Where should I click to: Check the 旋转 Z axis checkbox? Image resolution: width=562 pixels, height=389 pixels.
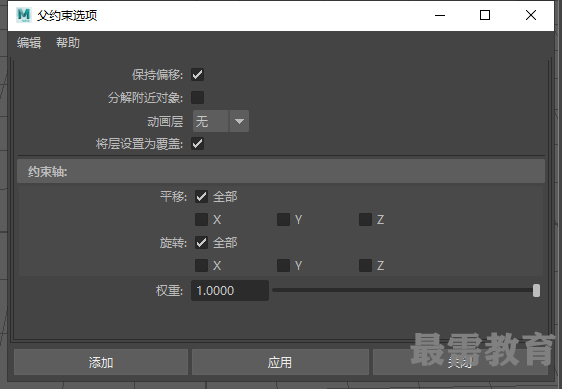tap(365, 266)
